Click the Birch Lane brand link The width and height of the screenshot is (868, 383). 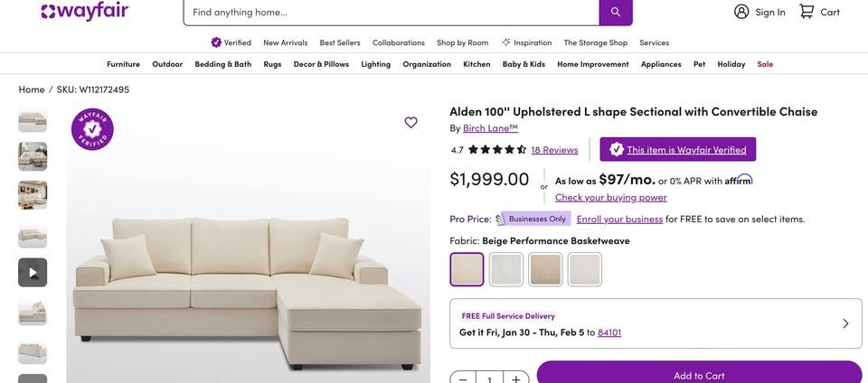point(490,128)
